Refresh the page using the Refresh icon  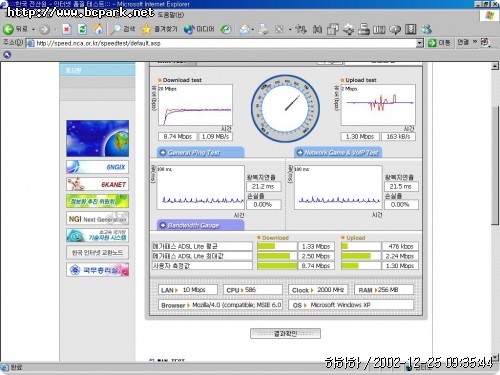[82, 29]
